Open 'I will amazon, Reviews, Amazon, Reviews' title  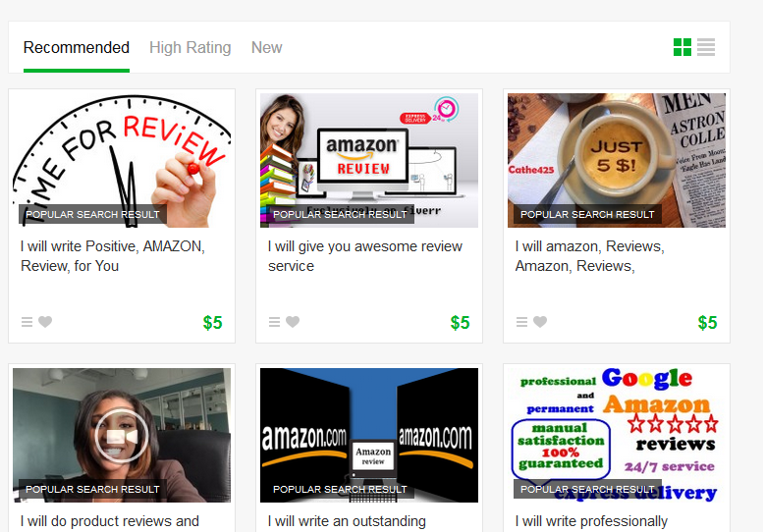(x=590, y=256)
